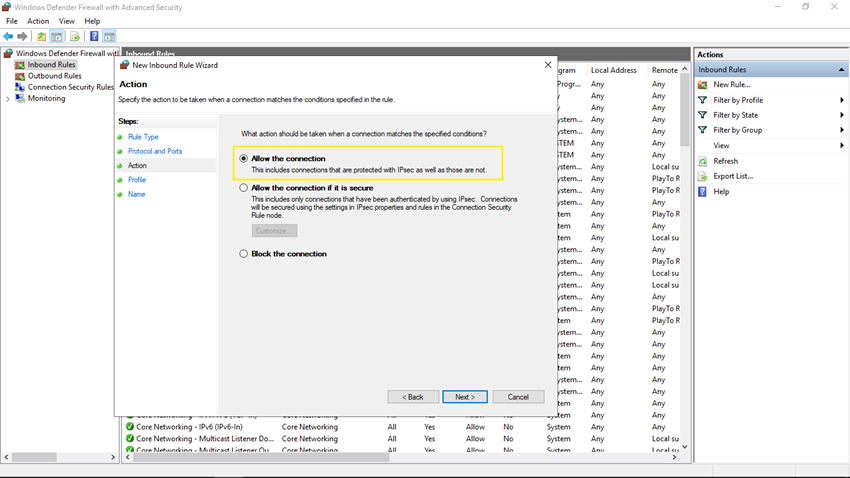Open Filter by State submenu arrow
Viewport: 850px width, 478px height.
841,115
